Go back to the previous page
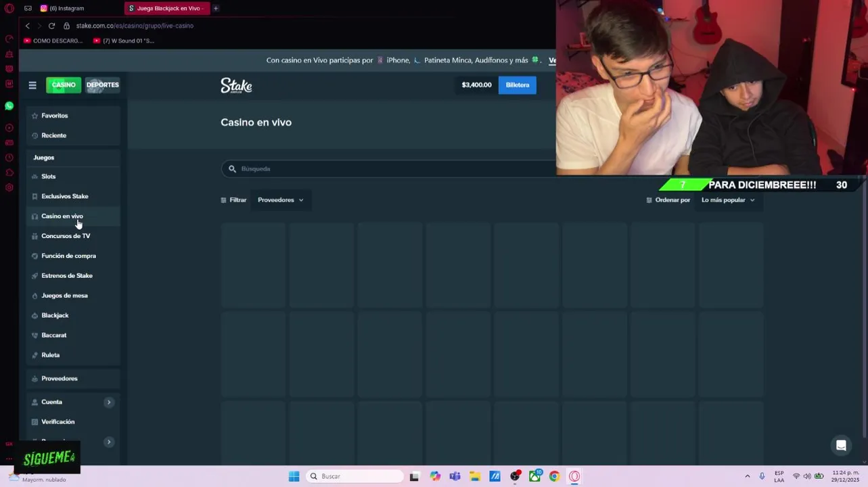 tap(27, 26)
